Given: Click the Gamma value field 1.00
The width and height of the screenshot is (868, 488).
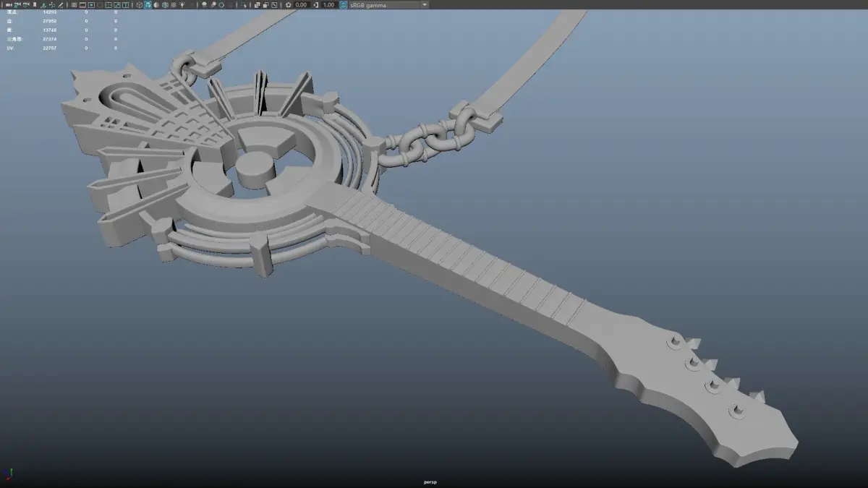Looking at the screenshot, I should [x=329, y=4].
